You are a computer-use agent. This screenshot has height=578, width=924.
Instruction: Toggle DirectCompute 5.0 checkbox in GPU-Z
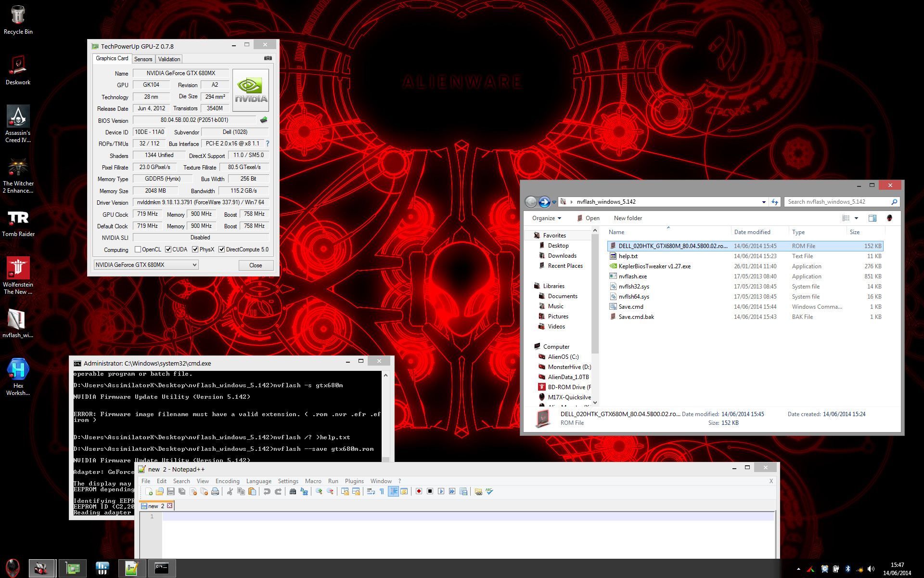(x=221, y=250)
